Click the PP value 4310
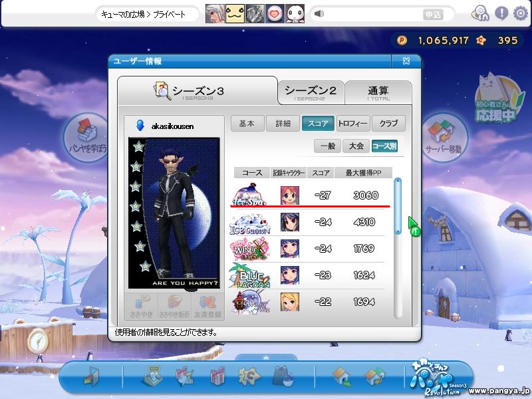This screenshot has height=399, width=532. click(x=364, y=222)
